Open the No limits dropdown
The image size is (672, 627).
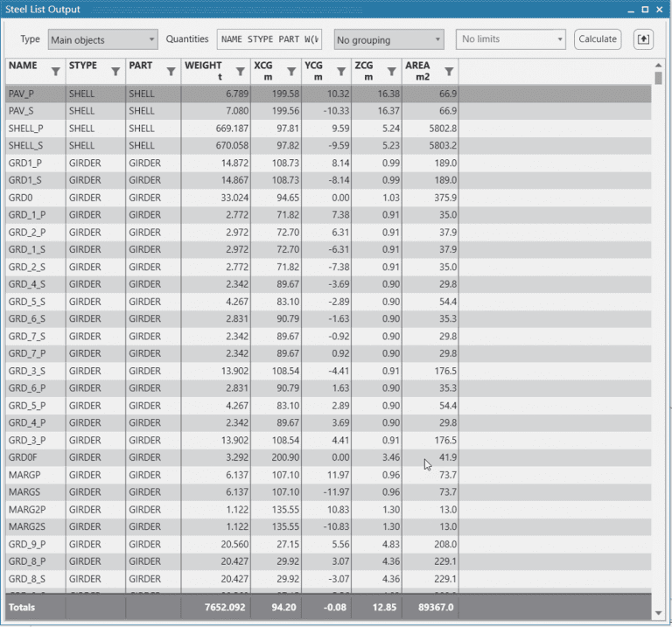[x=511, y=39]
